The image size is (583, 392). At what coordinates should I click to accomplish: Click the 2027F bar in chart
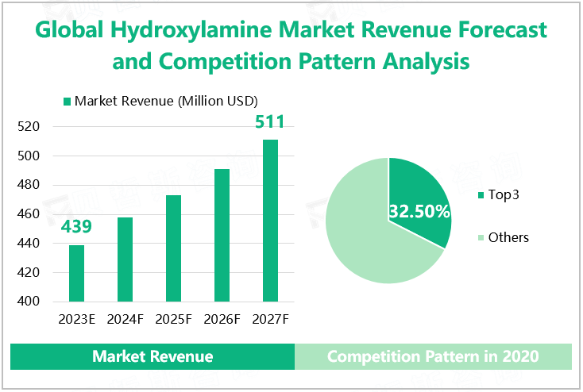[x=270, y=221]
